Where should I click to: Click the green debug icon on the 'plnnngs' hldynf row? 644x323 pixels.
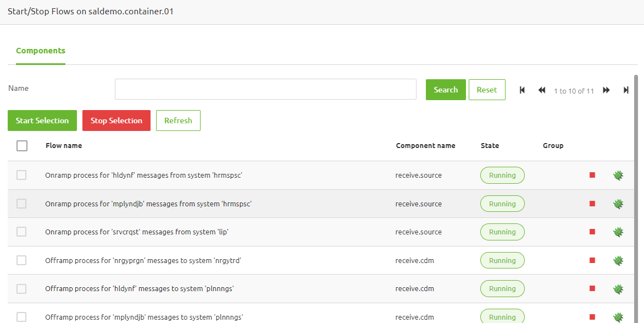[618, 288]
